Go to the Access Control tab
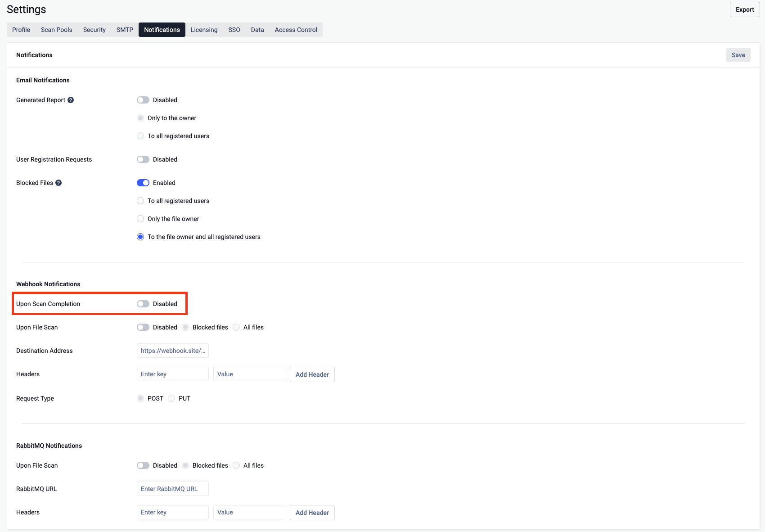 (x=296, y=30)
